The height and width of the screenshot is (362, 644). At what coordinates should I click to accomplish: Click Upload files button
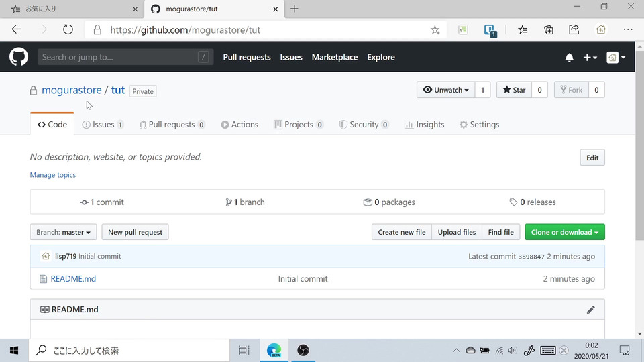(x=457, y=232)
